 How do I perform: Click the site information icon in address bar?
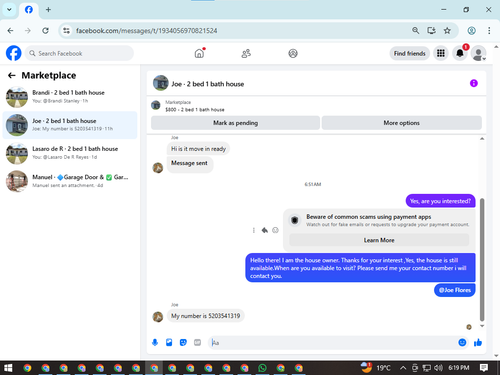[x=66, y=31]
